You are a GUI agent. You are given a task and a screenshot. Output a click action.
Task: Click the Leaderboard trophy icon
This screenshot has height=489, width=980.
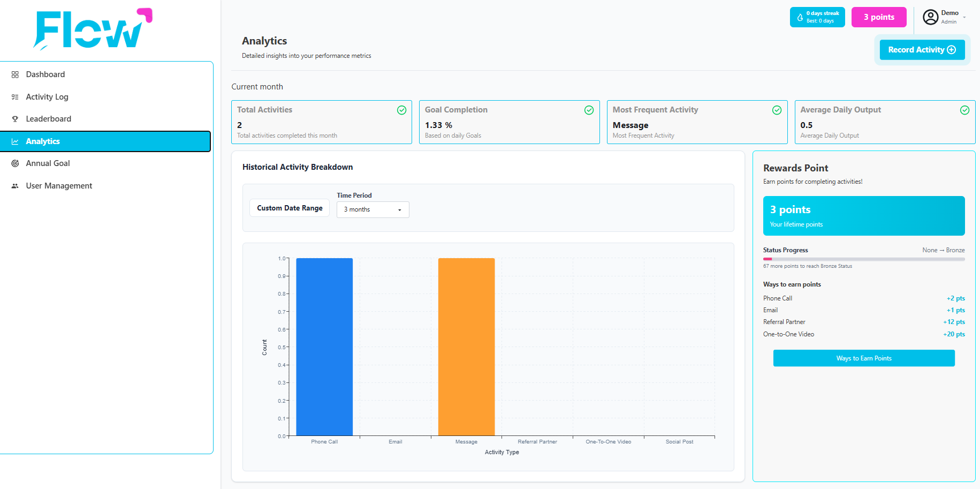pyautogui.click(x=15, y=119)
